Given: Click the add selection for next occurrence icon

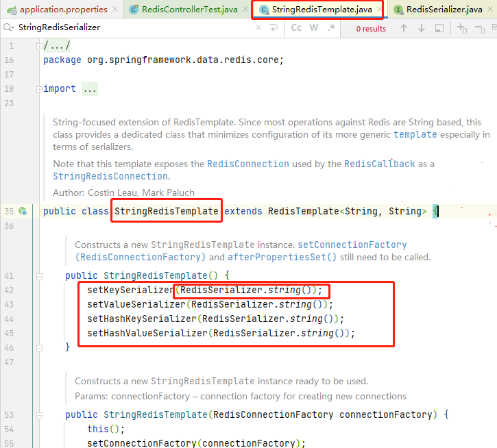Looking at the screenshot, I should (461, 28).
